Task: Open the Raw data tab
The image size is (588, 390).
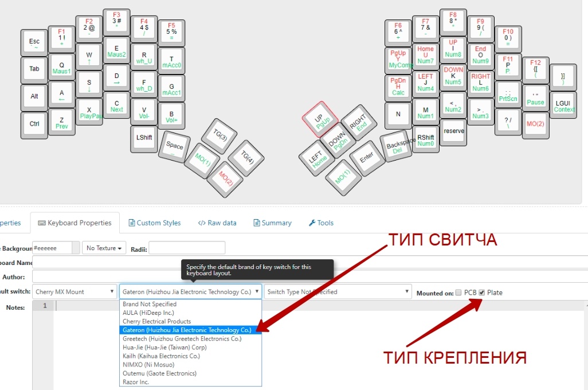Action: 217,223
